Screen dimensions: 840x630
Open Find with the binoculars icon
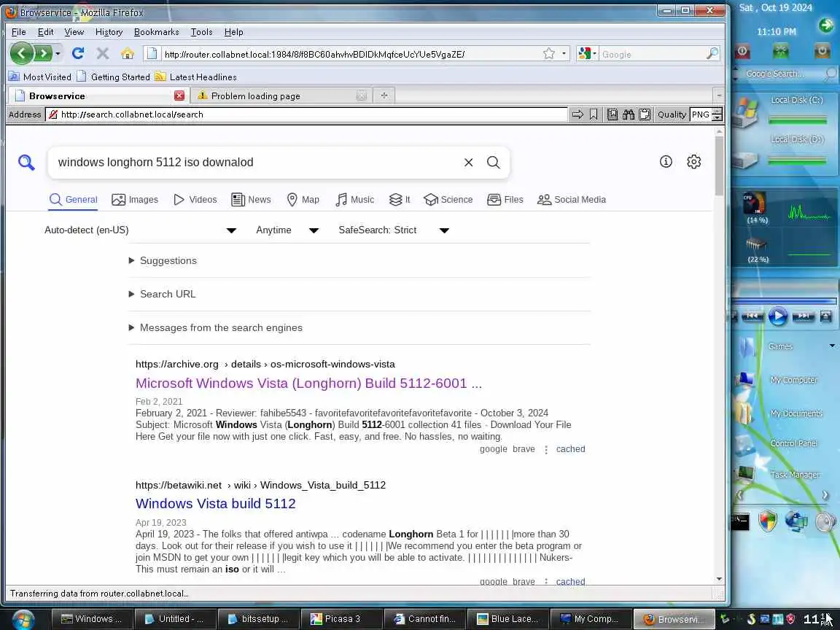point(629,114)
